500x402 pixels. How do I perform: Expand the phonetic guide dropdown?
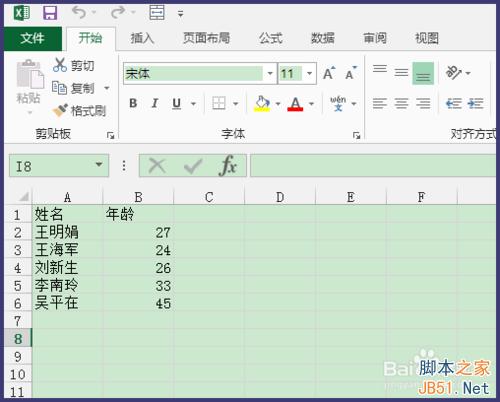coord(354,104)
